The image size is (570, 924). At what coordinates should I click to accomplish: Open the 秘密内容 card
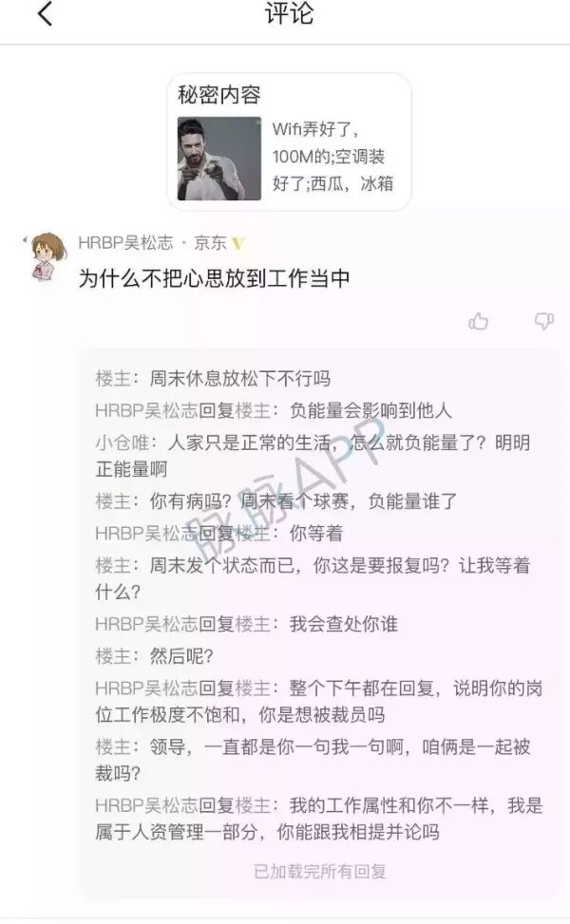pos(289,141)
